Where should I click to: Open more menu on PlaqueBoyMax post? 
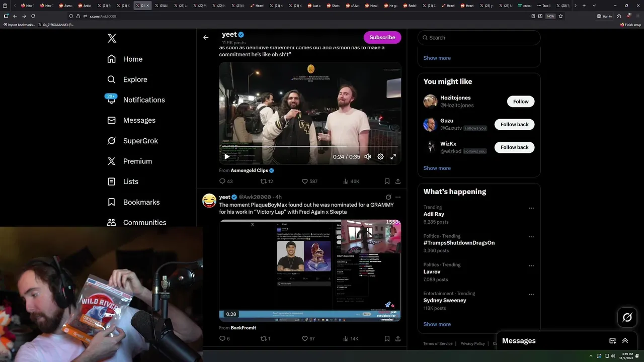point(398,197)
